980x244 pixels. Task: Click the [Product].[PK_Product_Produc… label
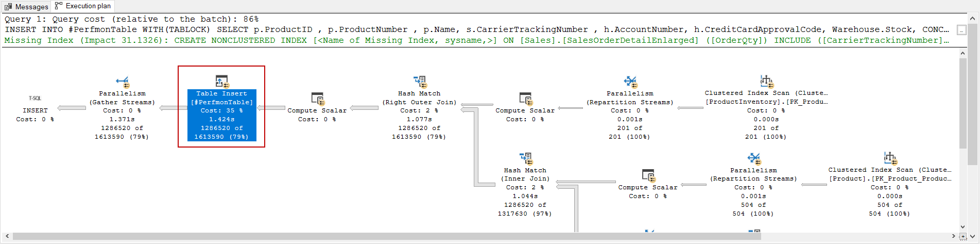coord(890,178)
